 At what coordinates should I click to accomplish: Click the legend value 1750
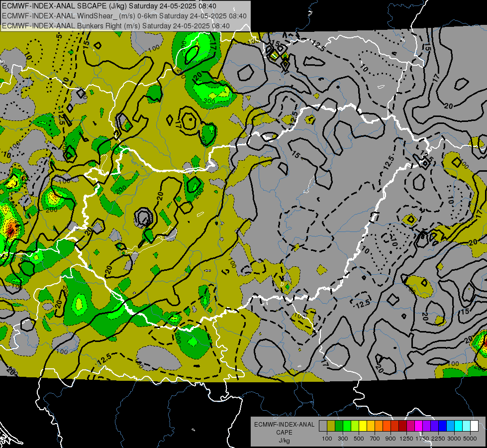(422, 439)
